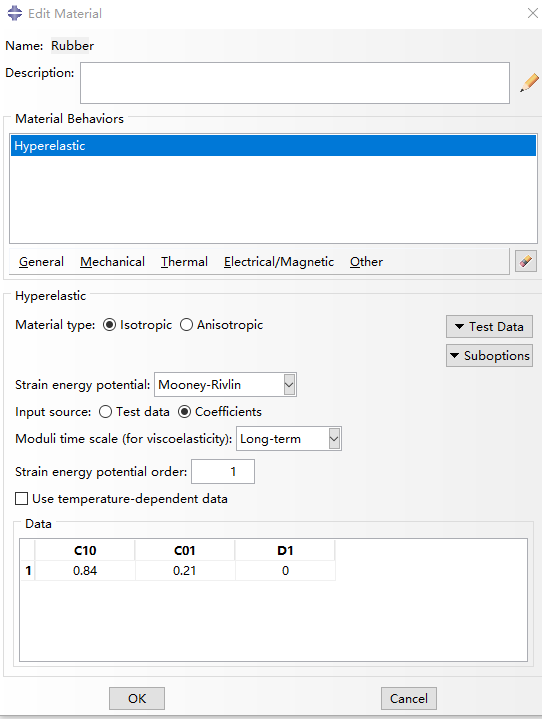Expand the Suboptions menu button
The image size is (542, 719).
click(x=489, y=355)
